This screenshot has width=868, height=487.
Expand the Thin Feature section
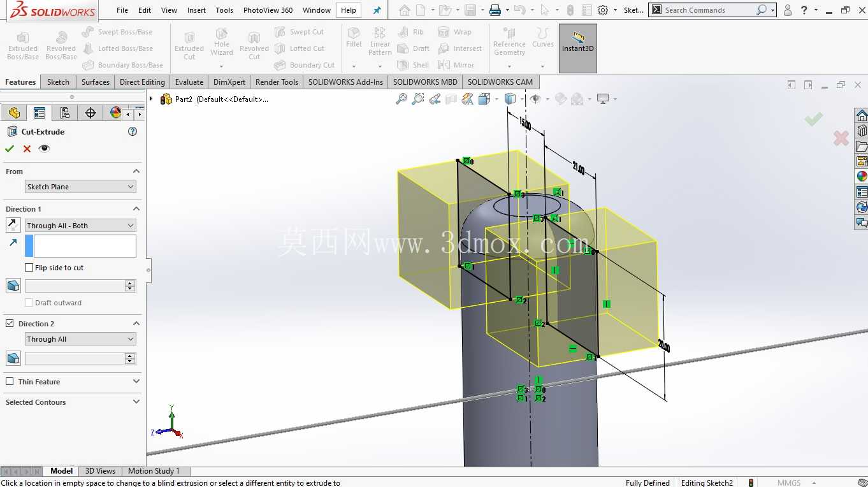[136, 381]
